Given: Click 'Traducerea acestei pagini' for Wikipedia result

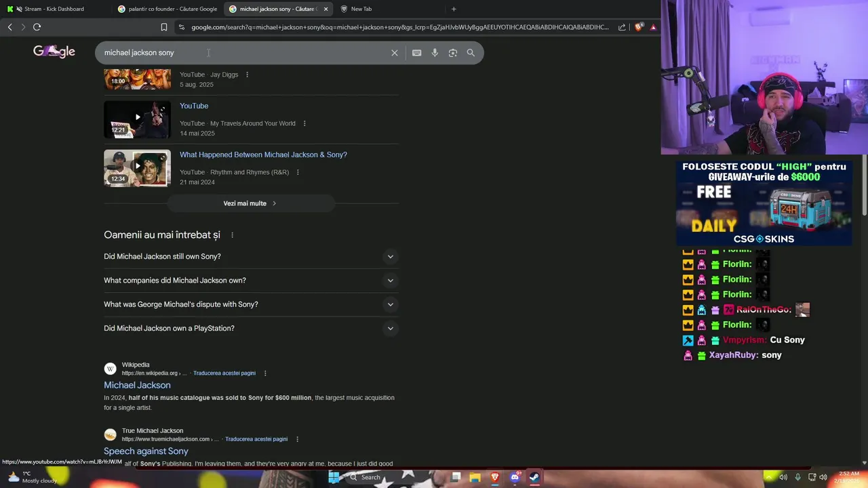Looking at the screenshot, I should click(224, 373).
